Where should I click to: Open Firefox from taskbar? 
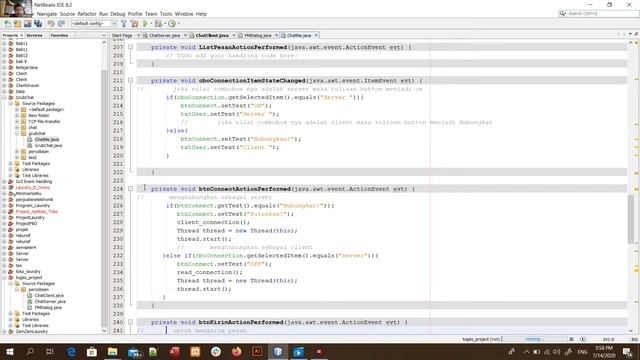pyautogui.click(x=236, y=351)
